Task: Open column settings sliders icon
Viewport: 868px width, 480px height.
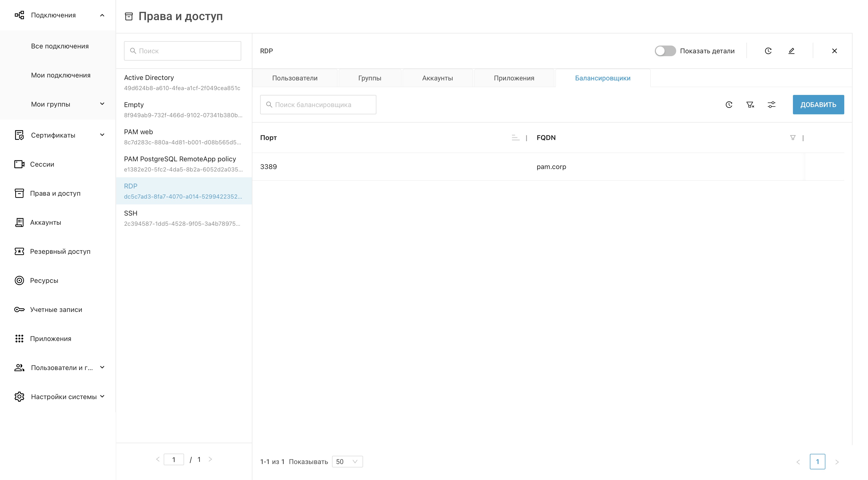Action: pyautogui.click(x=771, y=105)
